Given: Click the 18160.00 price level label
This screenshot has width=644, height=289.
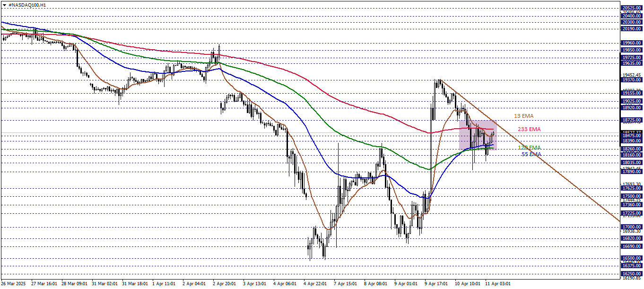Looking at the screenshot, I should coord(632,155).
